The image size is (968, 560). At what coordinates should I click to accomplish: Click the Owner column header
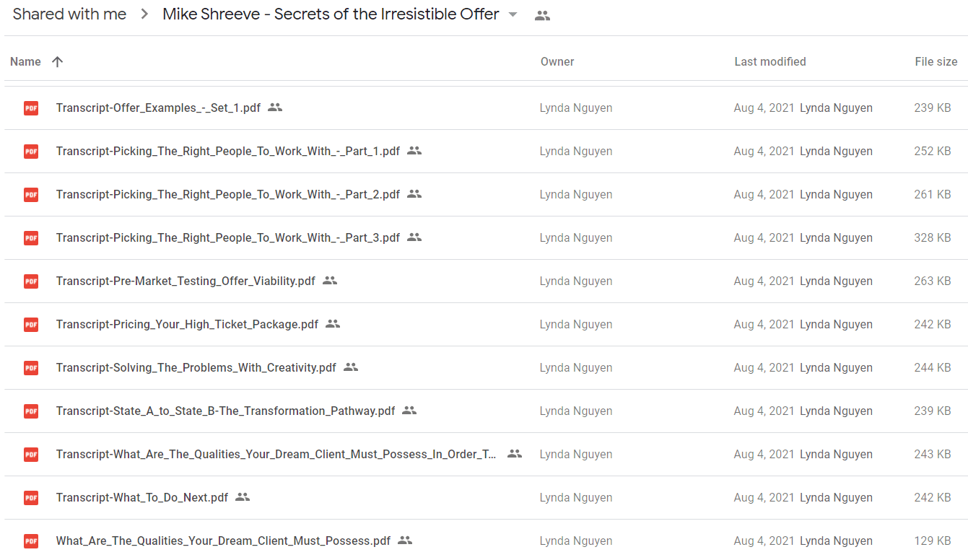[557, 61]
